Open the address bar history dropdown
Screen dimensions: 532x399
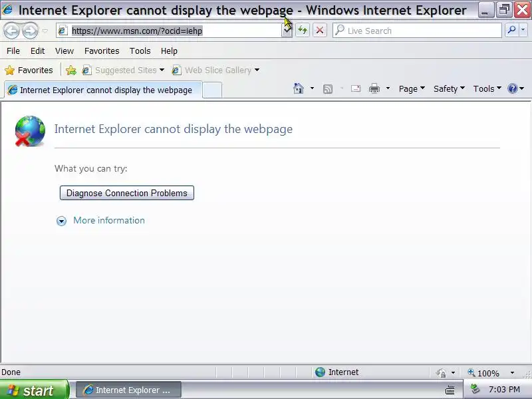pyautogui.click(x=287, y=31)
